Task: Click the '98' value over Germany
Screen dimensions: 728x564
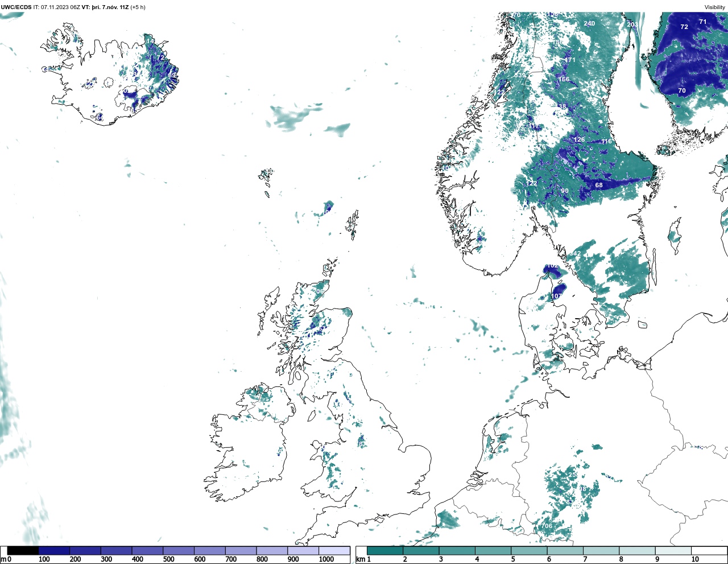Action: pos(582,489)
